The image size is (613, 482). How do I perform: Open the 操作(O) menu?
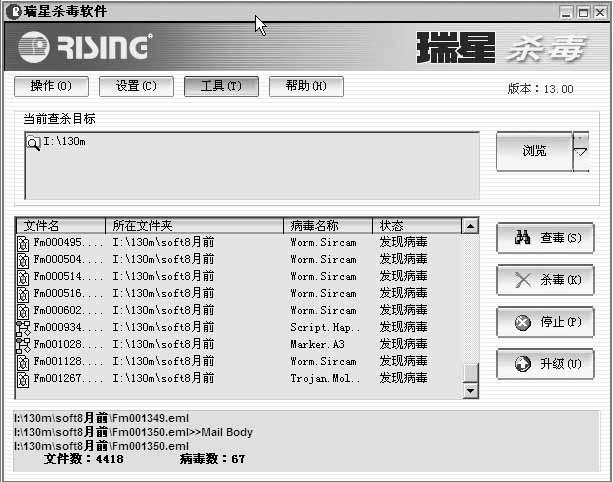51,86
